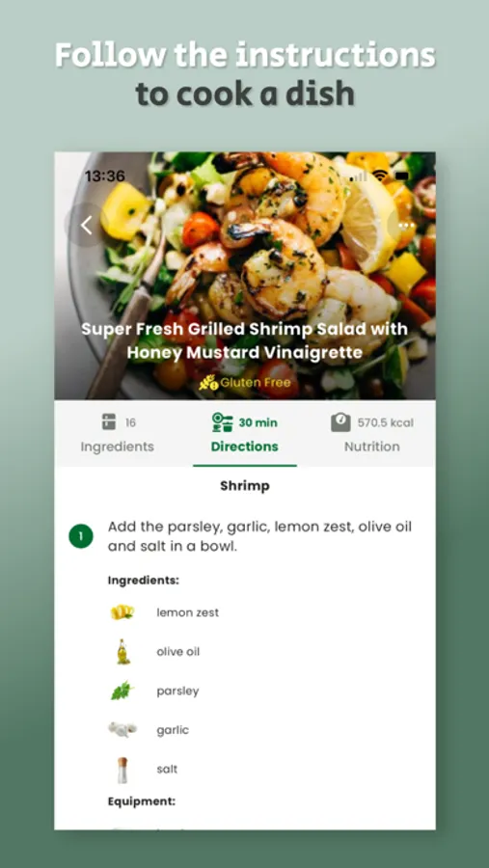Select the olive oil ingredient label
Viewport: 489px width, 868px height.
(177, 652)
